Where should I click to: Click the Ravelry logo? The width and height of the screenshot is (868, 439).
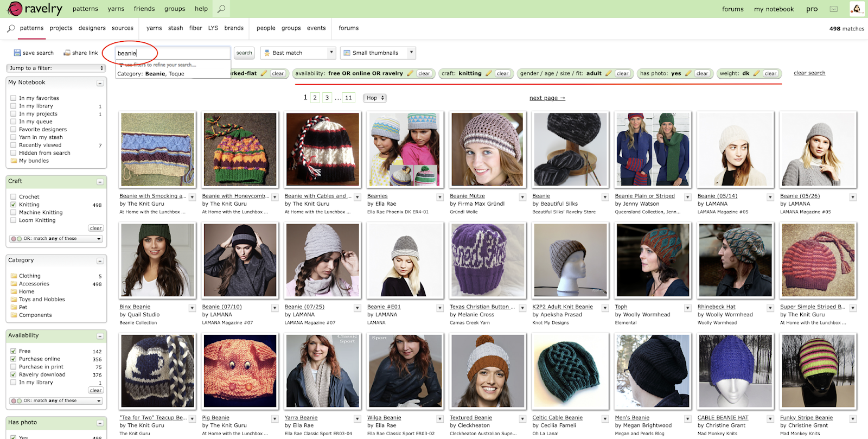(35, 9)
